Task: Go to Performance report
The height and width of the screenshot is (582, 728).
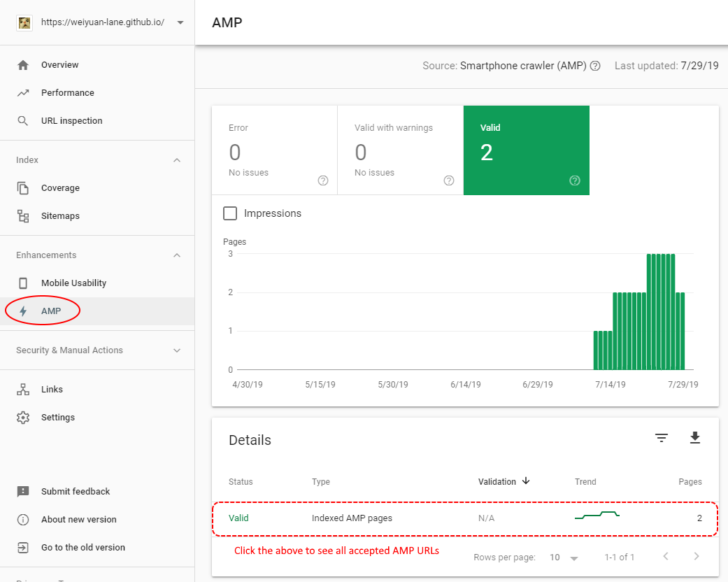Action: tap(67, 93)
